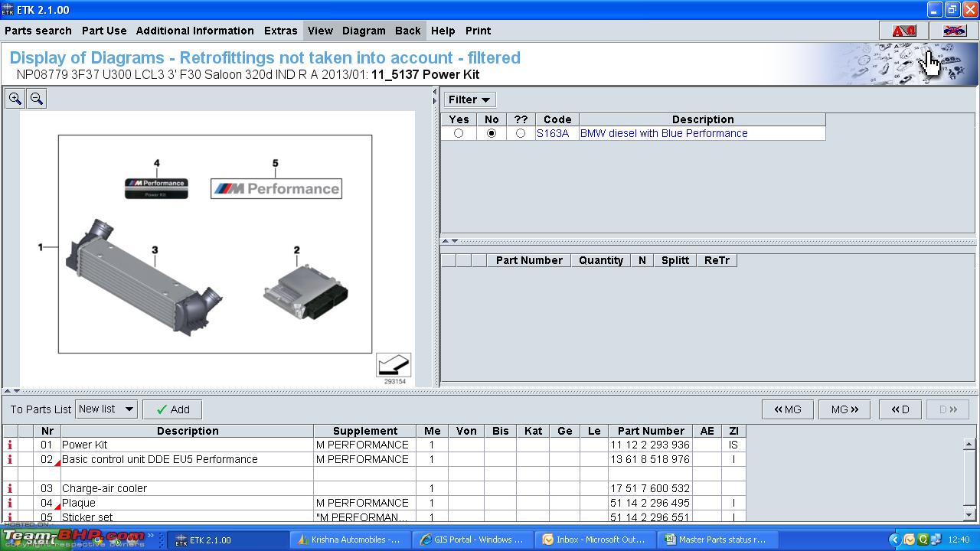Click the M Performance sticker image labeled 5
The image size is (980, 551).
276,189
